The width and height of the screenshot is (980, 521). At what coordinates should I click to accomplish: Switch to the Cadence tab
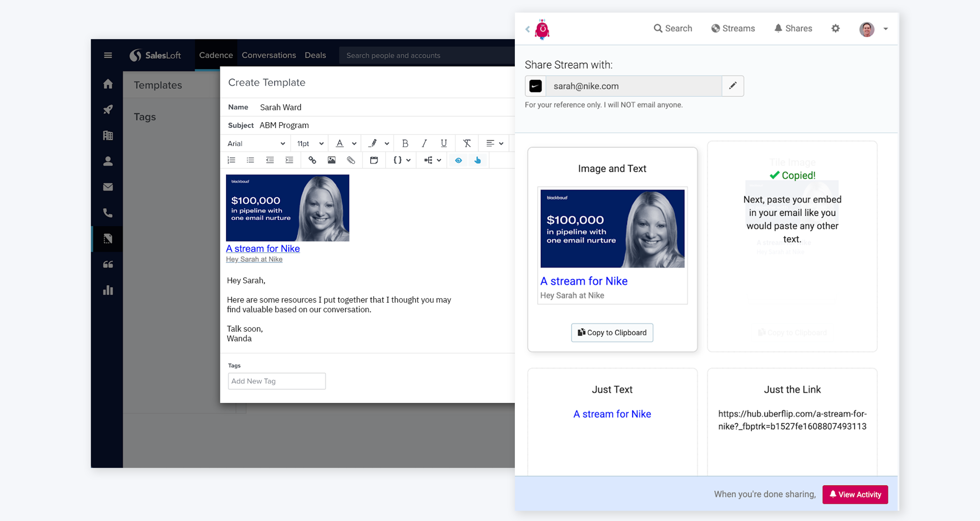coord(216,55)
